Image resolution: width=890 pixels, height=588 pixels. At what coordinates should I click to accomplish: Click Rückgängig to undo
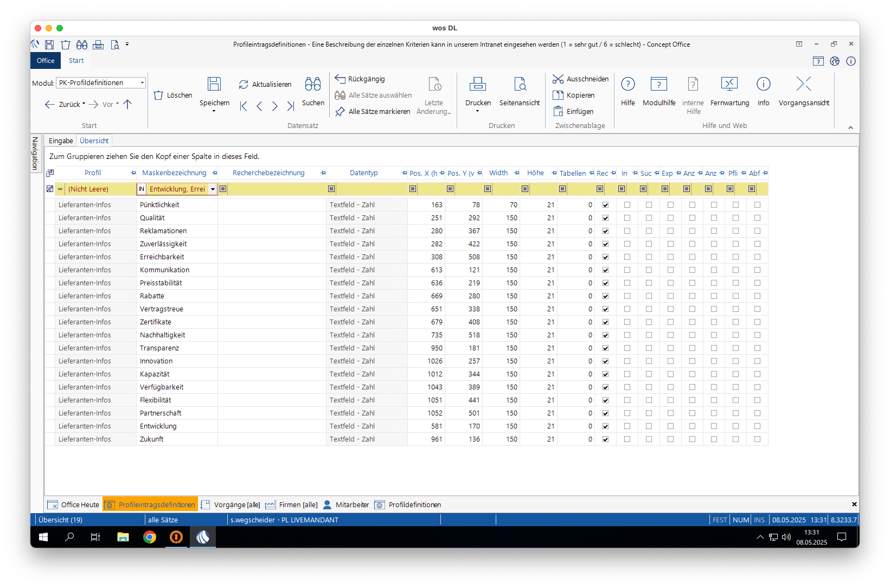point(360,79)
